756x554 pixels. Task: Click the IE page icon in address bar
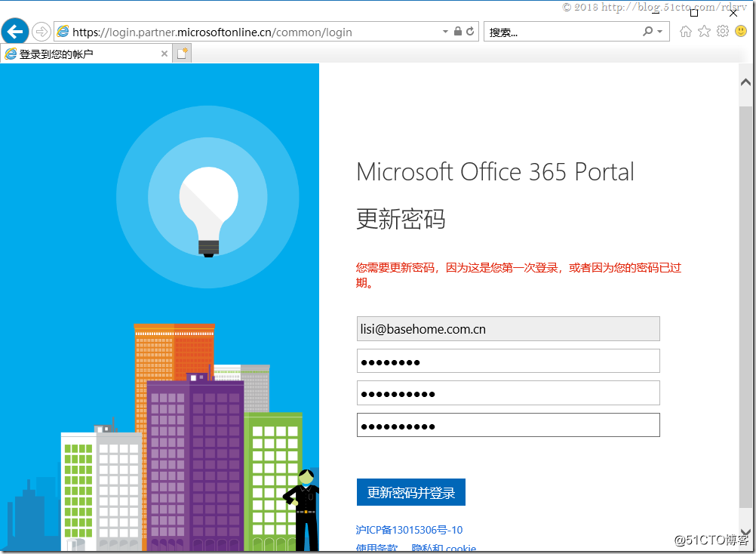click(x=63, y=32)
